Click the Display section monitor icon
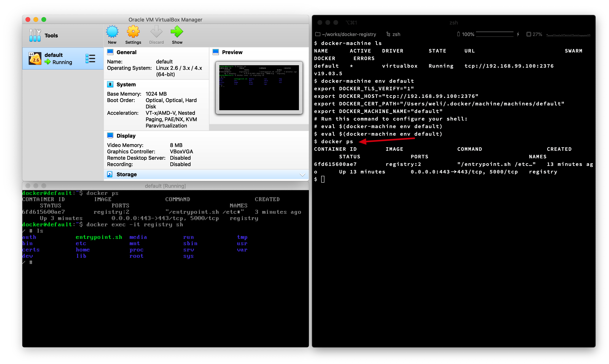 (110, 135)
